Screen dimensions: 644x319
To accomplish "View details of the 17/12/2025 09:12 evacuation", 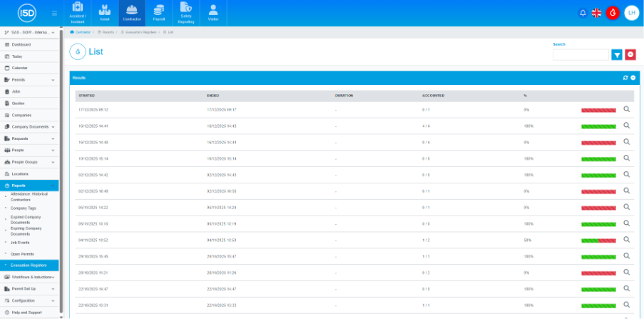I will [627, 109].
